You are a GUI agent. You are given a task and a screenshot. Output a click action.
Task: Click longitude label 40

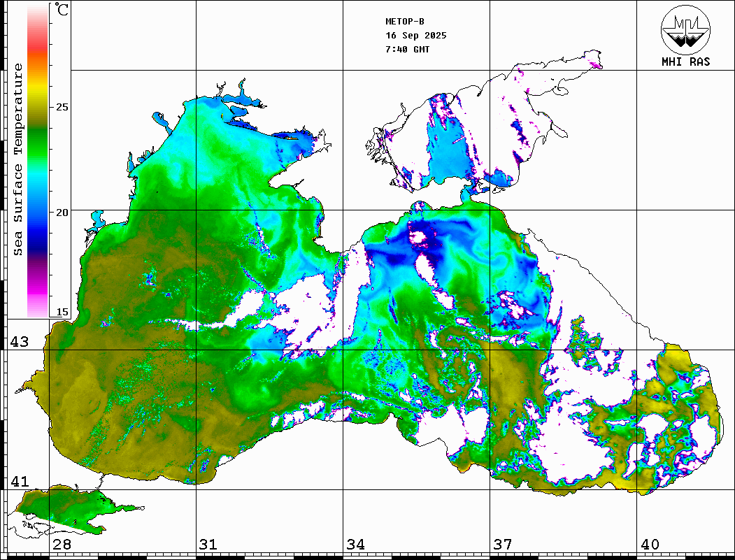click(x=650, y=545)
